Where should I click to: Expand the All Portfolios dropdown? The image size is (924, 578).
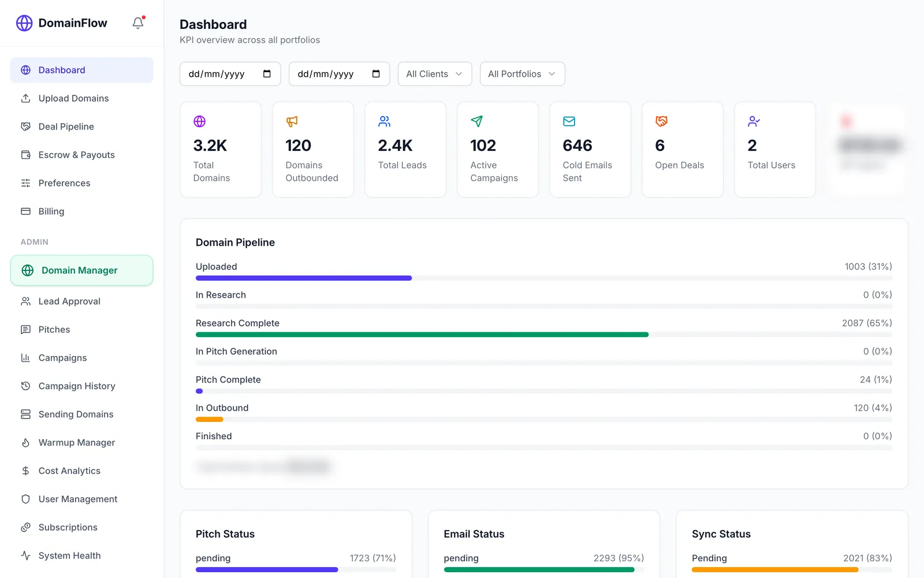pyautogui.click(x=522, y=74)
